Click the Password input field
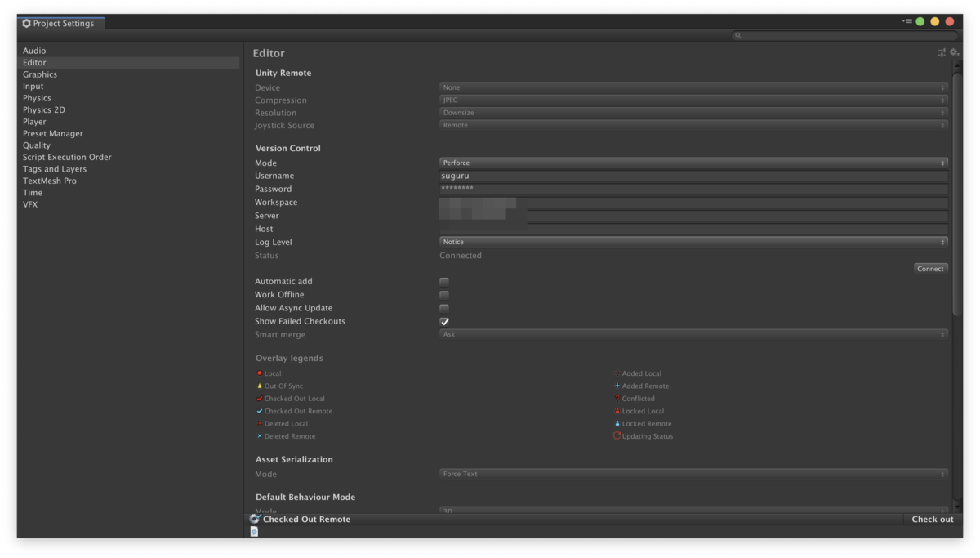980x558 pixels. point(693,190)
